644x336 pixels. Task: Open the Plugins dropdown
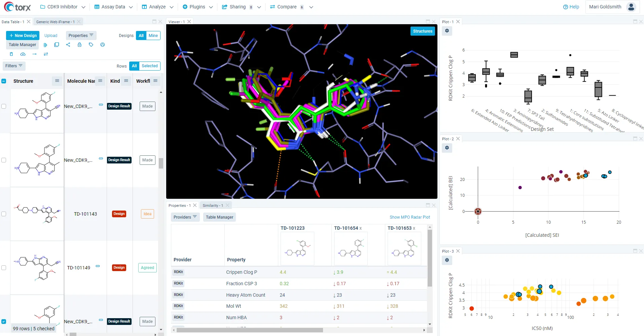pyautogui.click(x=198, y=7)
